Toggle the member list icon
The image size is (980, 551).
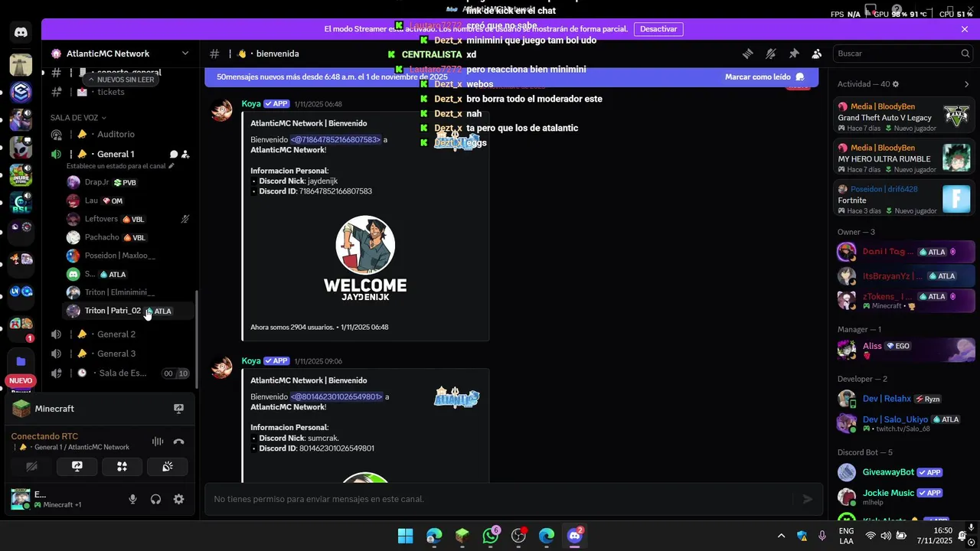click(817, 54)
